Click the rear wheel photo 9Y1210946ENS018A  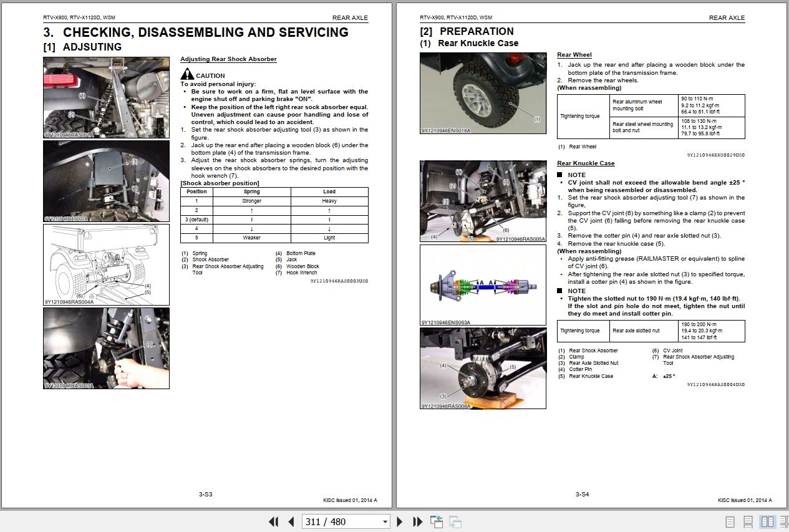point(483,93)
